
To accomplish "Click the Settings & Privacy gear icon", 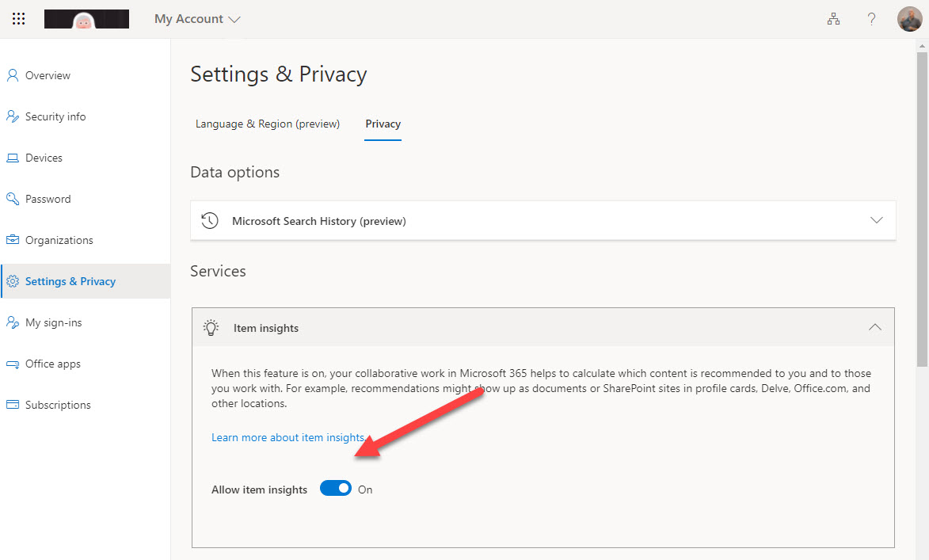I will [13, 281].
